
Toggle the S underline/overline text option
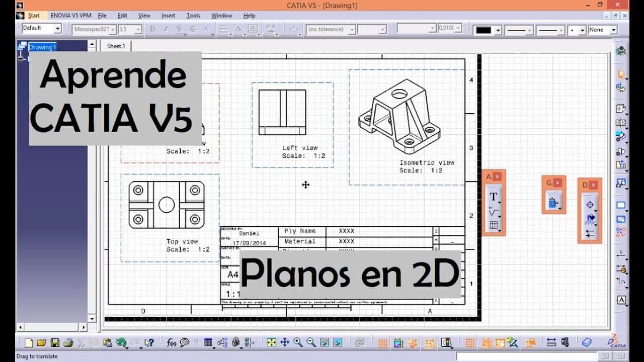tap(179, 29)
